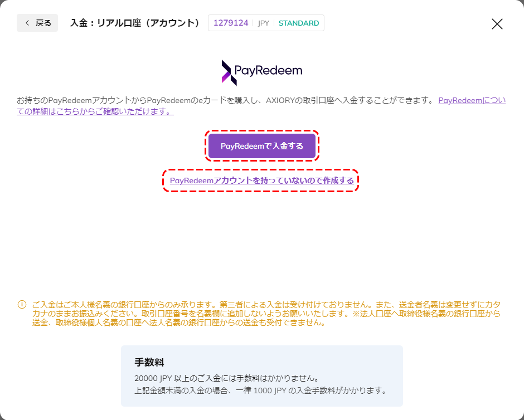
Task: Click the account number 1279124
Action: click(231, 23)
